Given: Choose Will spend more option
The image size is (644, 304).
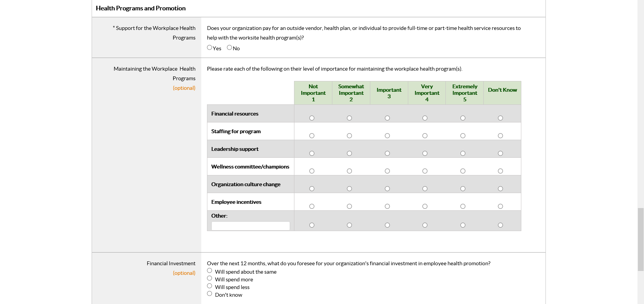Looking at the screenshot, I should [209, 278].
